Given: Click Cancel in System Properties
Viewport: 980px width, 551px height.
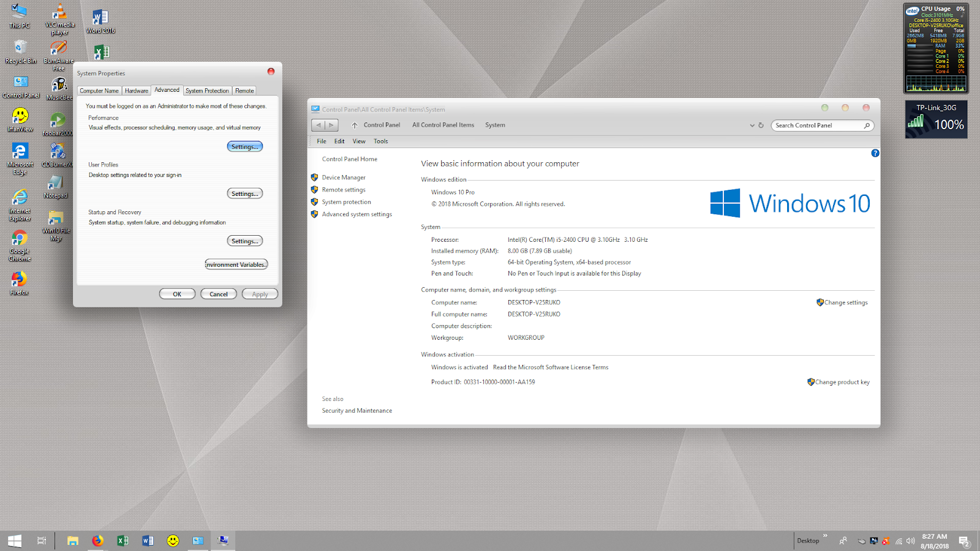Looking at the screenshot, I should point(219,294).
